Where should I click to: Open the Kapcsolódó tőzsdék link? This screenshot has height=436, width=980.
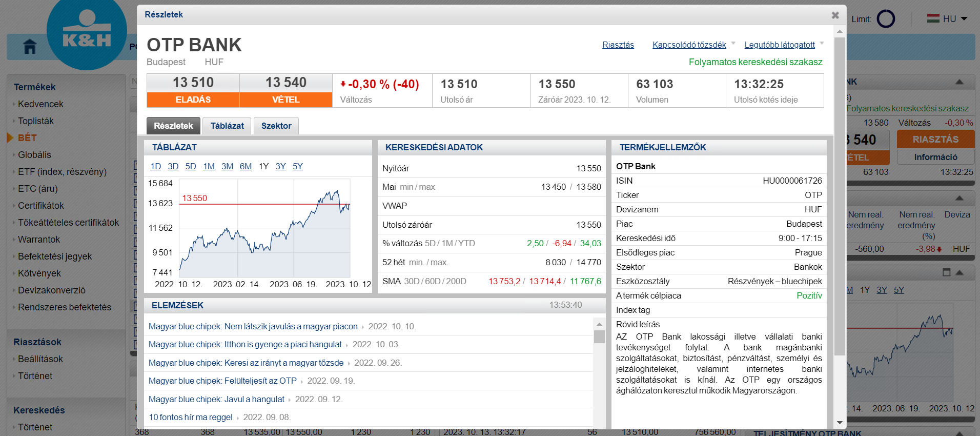689,45
